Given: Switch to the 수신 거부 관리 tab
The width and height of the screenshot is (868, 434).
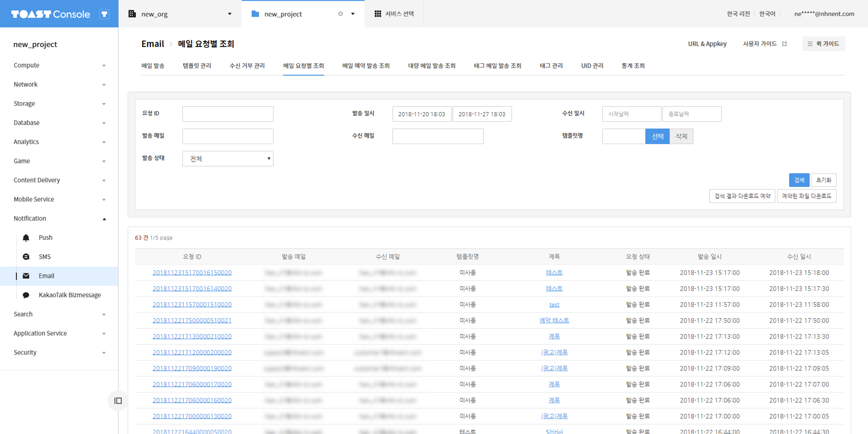Looking at the screenshot, I should pos(247,66).
